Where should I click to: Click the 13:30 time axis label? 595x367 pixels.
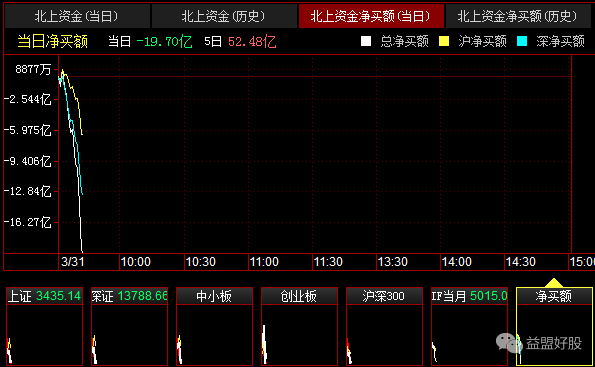392,262
